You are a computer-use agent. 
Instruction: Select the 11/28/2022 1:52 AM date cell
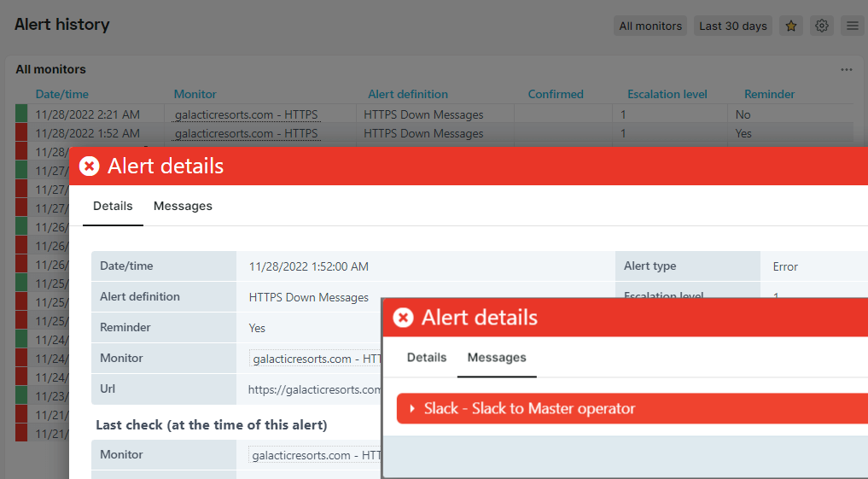click(x=87, y=133)
